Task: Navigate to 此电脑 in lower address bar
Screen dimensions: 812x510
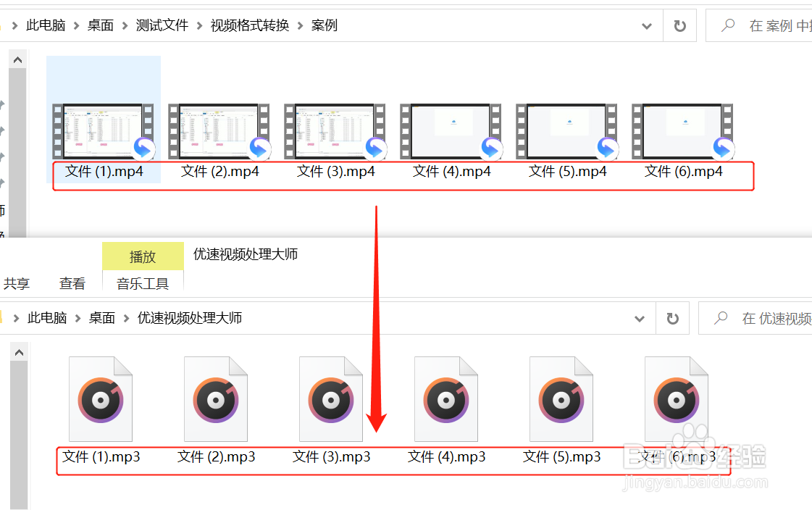Action: click(47, 318)
